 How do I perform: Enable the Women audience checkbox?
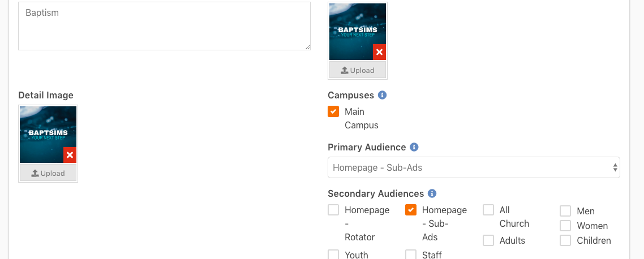pyautogui.click(x=565, y=226)
